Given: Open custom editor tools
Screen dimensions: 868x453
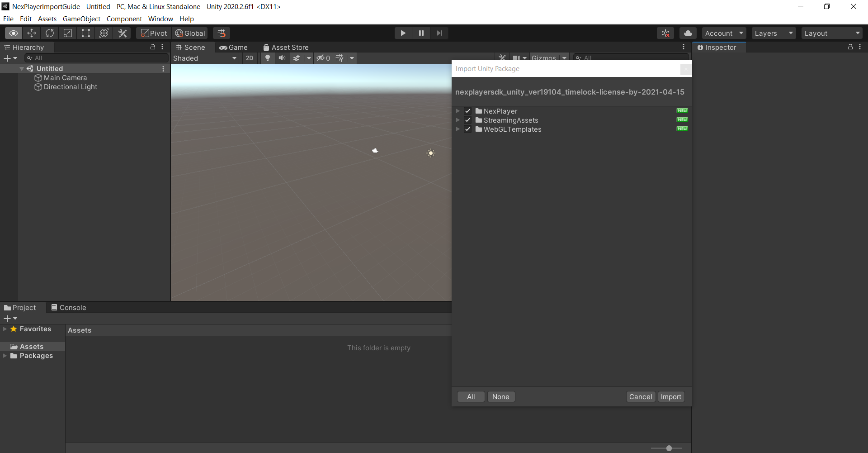Looking at the screenshot, I should [x=123, y=33].
